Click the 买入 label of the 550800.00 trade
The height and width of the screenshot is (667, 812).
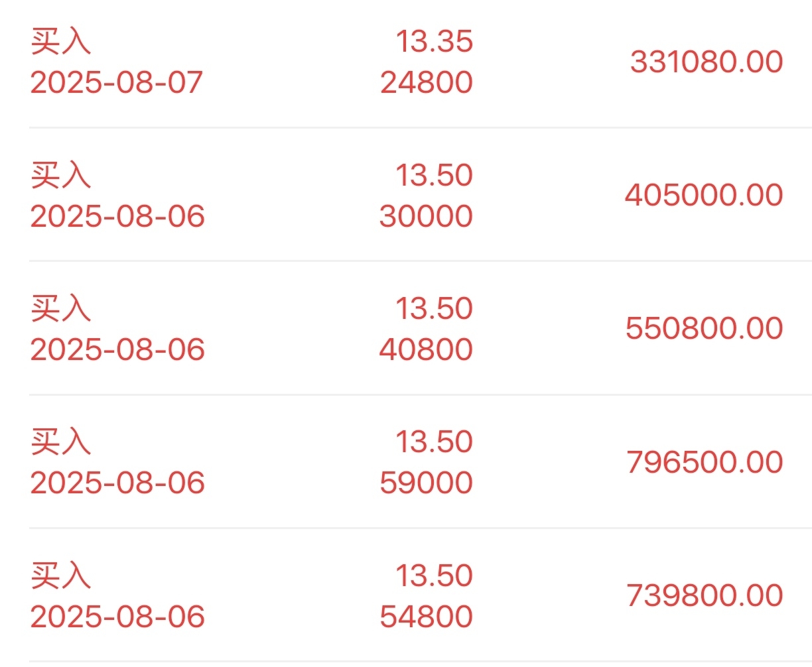[60, 308]
